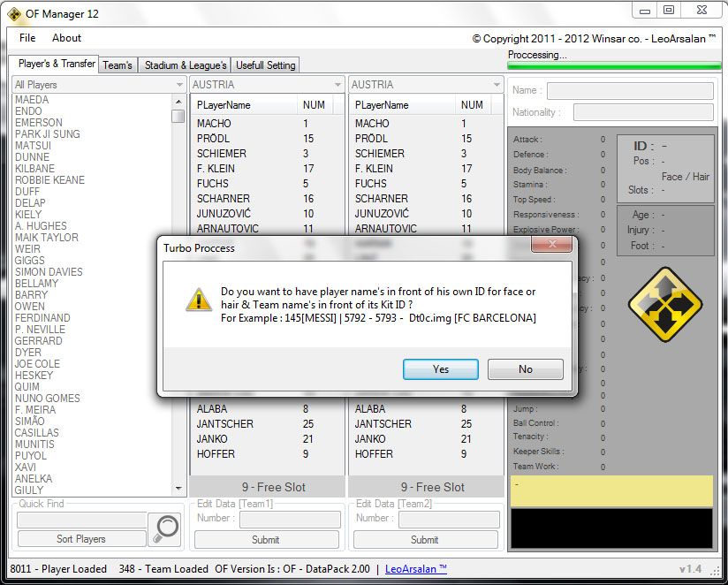This screenshot has height=585, width=728.
Task: Open the LeoArsalan link in status bar
Action: 416,569
